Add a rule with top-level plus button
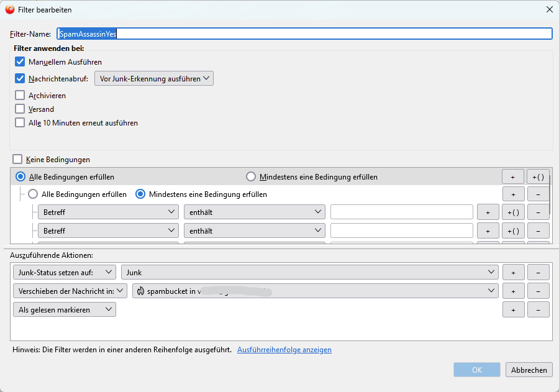The image size is (559, 392). coord(512,177)
